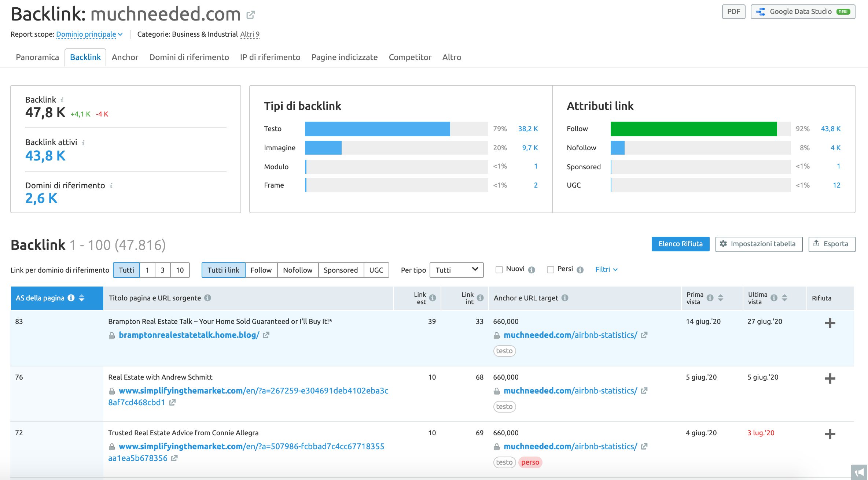The height and width of the screenshot is (480, 868).
Task: Switch to Pagine indicizzate tab
Action: click(x=345, y=57)
